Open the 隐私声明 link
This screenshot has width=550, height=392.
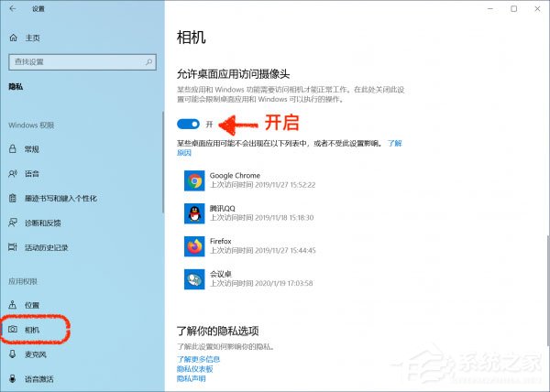pyautogui.click(x=192, y=378)
